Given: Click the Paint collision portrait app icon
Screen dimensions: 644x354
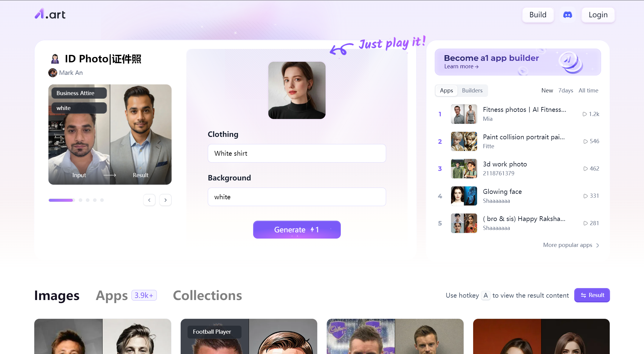Looking at the screenshot, I should [464, 141].
